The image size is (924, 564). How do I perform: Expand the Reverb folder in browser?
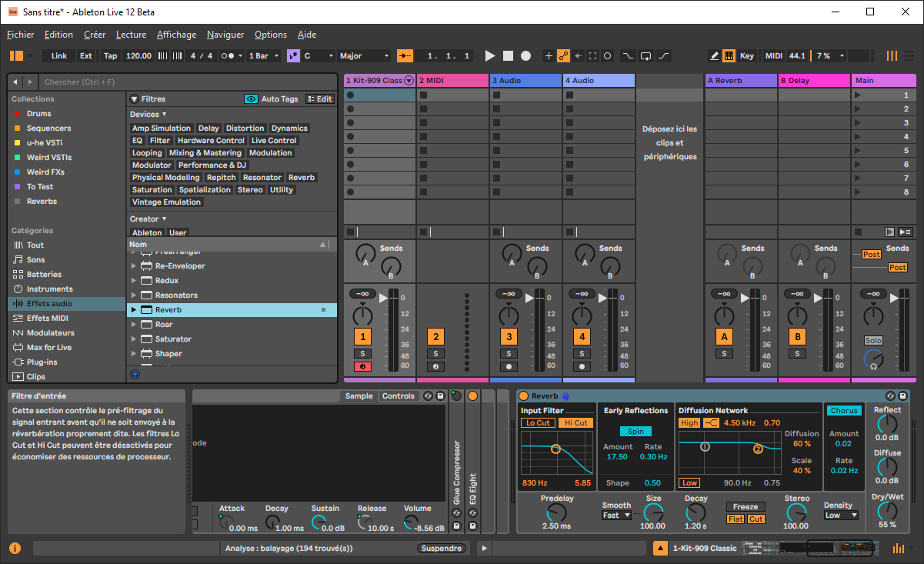(x=134, y=310)
